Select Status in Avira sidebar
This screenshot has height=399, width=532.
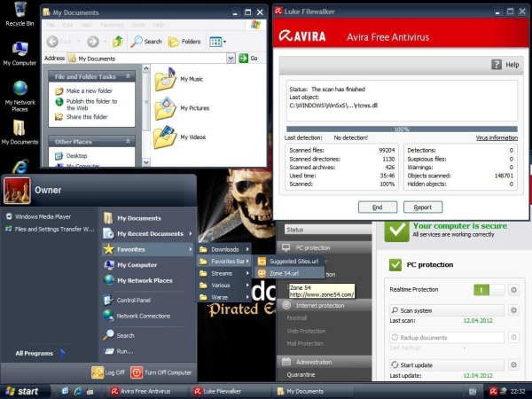(327, 230)
